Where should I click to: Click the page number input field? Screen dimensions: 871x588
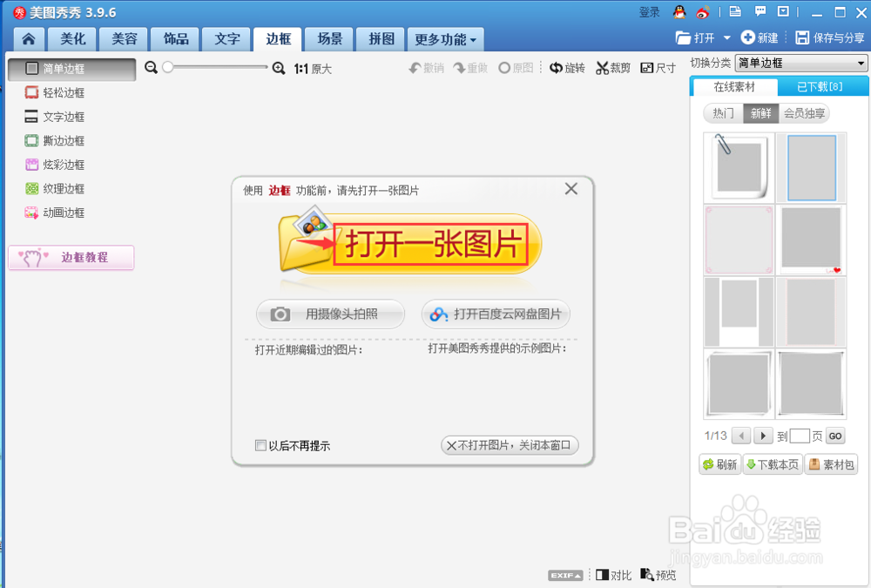(x=800, y=436)
